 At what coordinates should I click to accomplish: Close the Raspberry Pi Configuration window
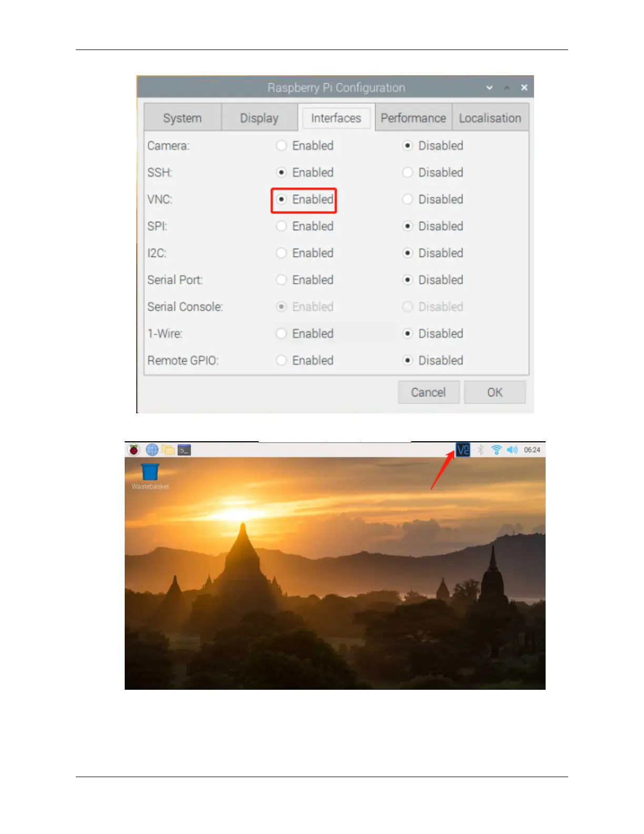(524, 87)
